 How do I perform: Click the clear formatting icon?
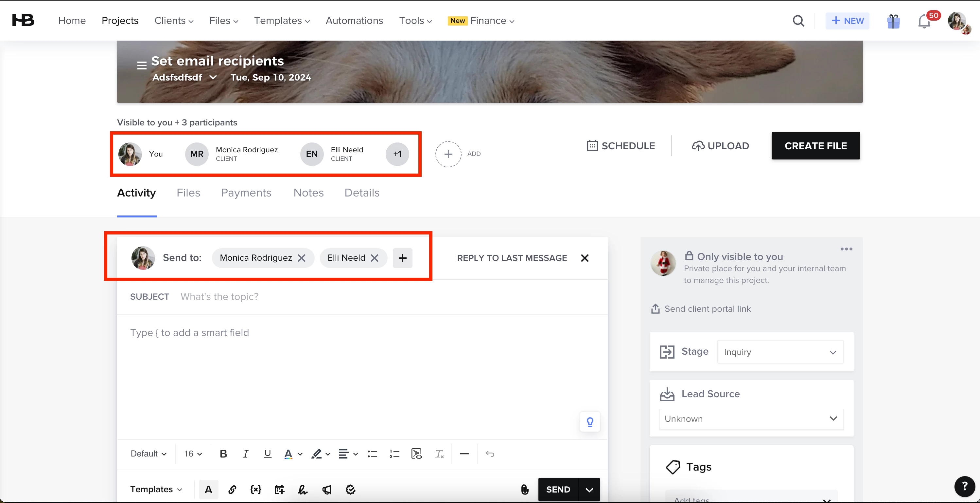pyautogui.click(x=439, y=454)
